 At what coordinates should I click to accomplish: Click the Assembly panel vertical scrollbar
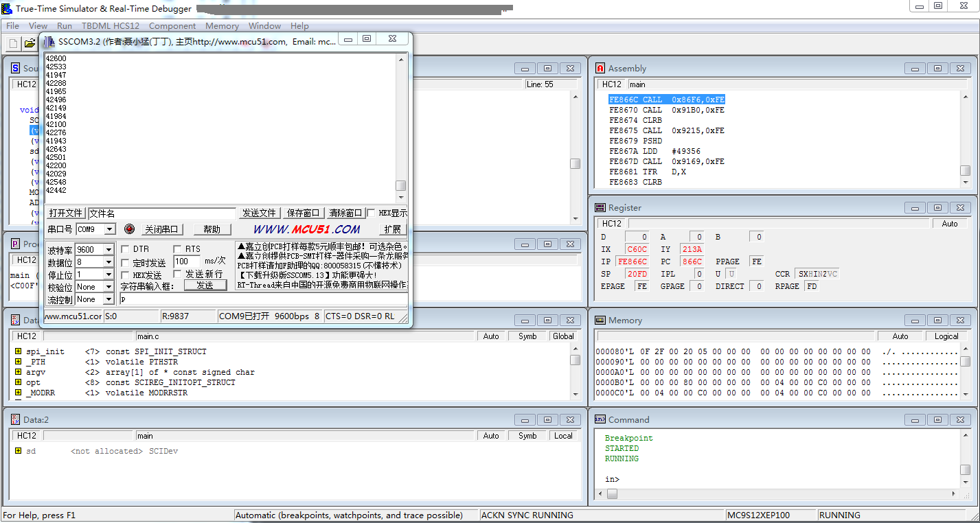[x=965, y=139]
